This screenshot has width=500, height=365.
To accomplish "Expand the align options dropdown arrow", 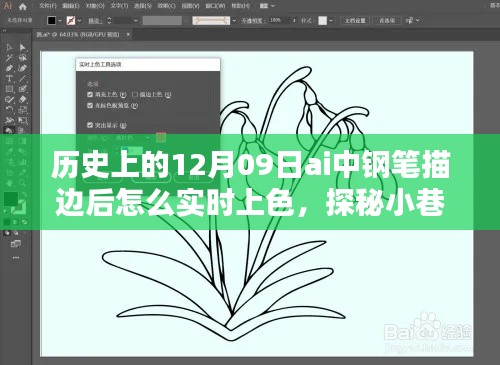I will (418, 21).
